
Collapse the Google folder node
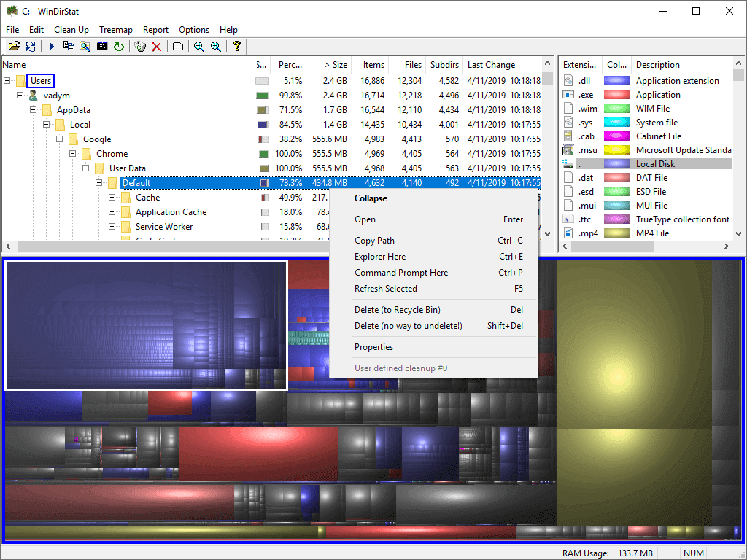(x=60, y=139)
